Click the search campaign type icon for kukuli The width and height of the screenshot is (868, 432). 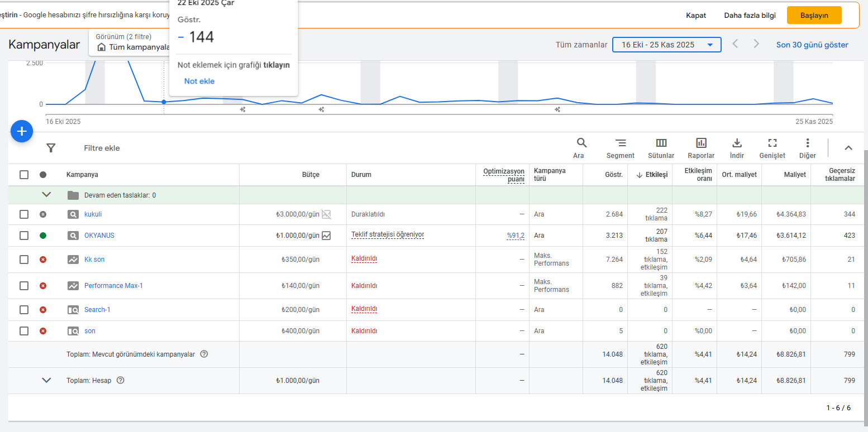[73, 214]
